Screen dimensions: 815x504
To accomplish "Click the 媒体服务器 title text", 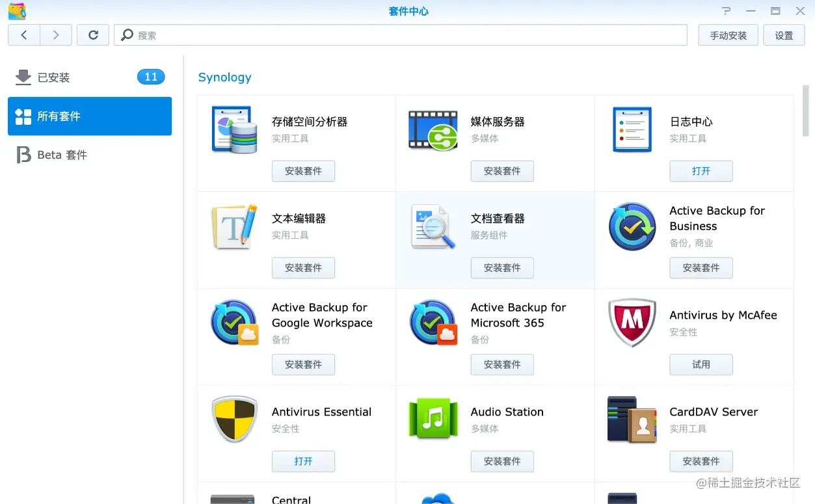I will pyautogui.click(x=498, y=122).
